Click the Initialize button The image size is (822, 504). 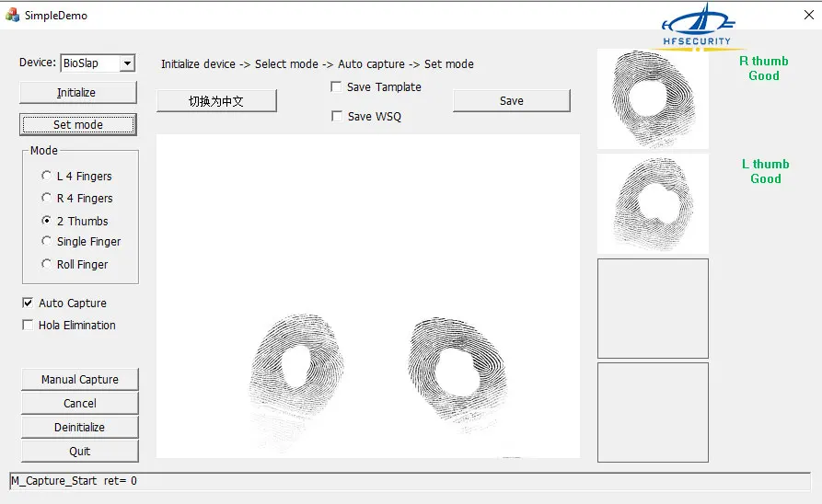78,93
